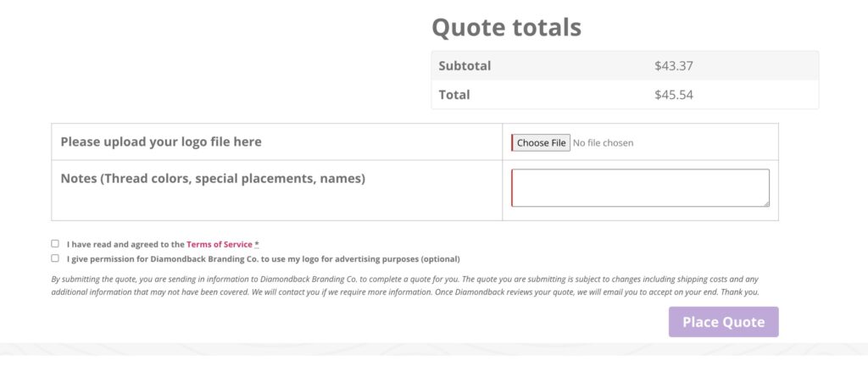The image size is (868, 366).
Task: Focus the Notes text area
Action: coord(640,188)
